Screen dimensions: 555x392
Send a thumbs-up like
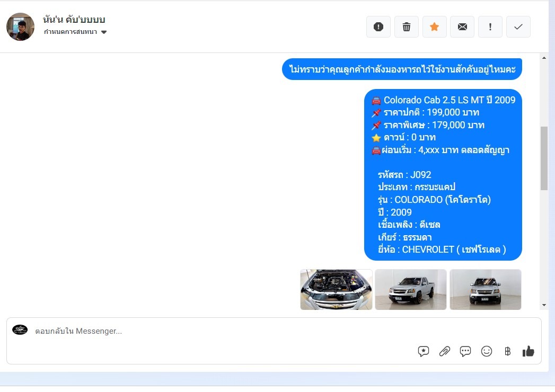(528, 351)
